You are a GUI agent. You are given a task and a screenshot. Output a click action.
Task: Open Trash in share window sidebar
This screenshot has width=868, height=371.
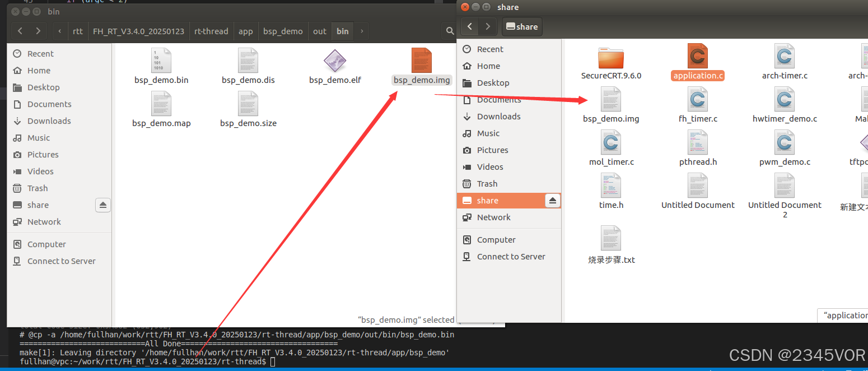509,184
